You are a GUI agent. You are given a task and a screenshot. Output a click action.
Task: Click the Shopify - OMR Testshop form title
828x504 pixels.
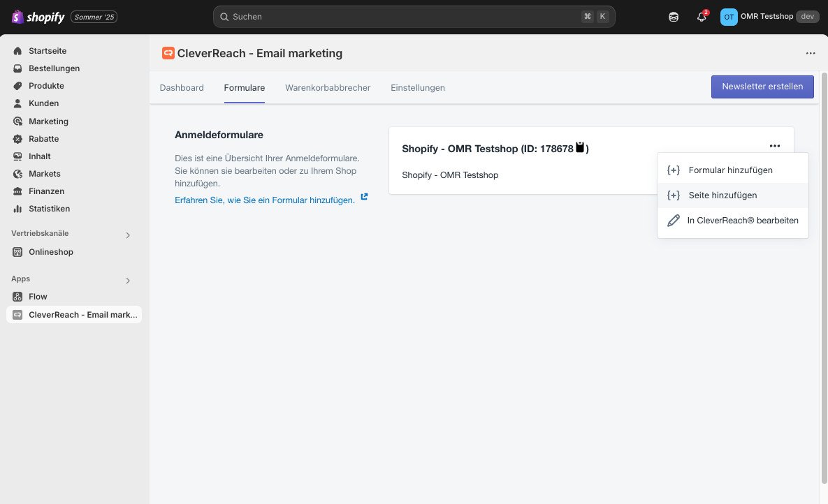[x=495, y=149]
